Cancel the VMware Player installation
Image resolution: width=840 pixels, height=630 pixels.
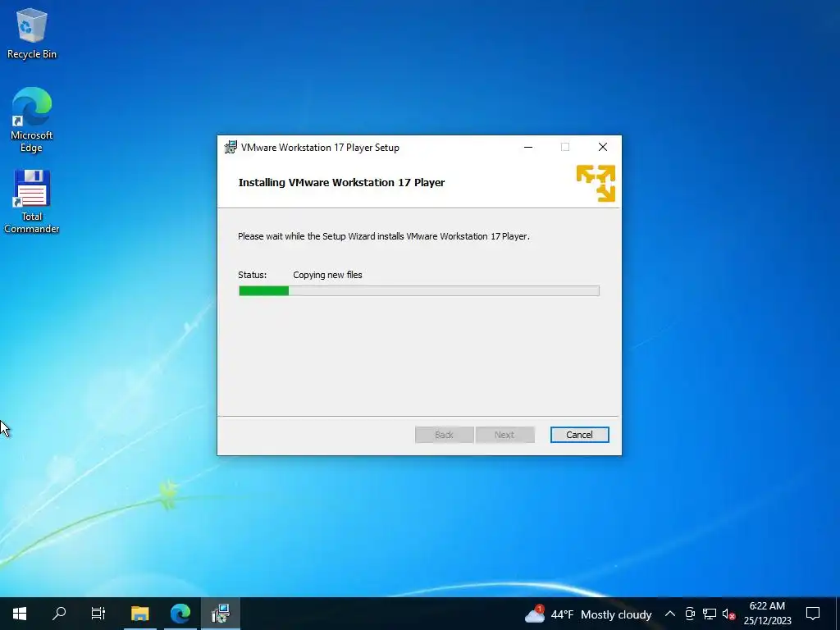(x=579, y=435)
